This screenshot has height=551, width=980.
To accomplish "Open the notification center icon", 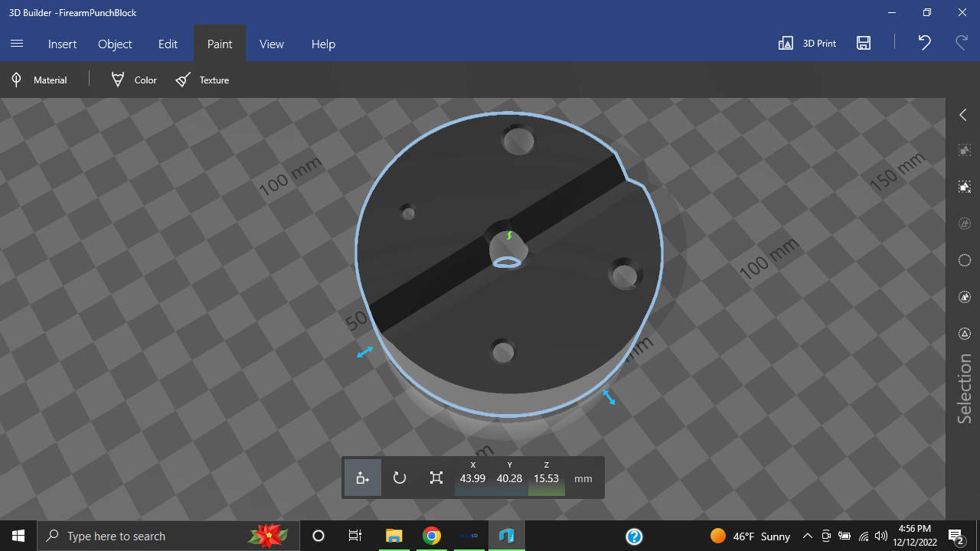I will coord(955,536).
